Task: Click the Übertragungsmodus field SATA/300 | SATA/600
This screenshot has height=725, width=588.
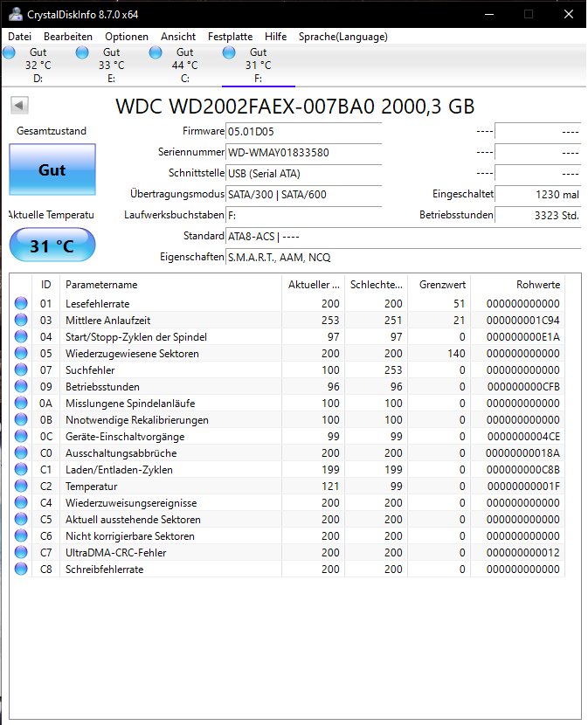Action: pyautogui.click(x=303, y=195)
